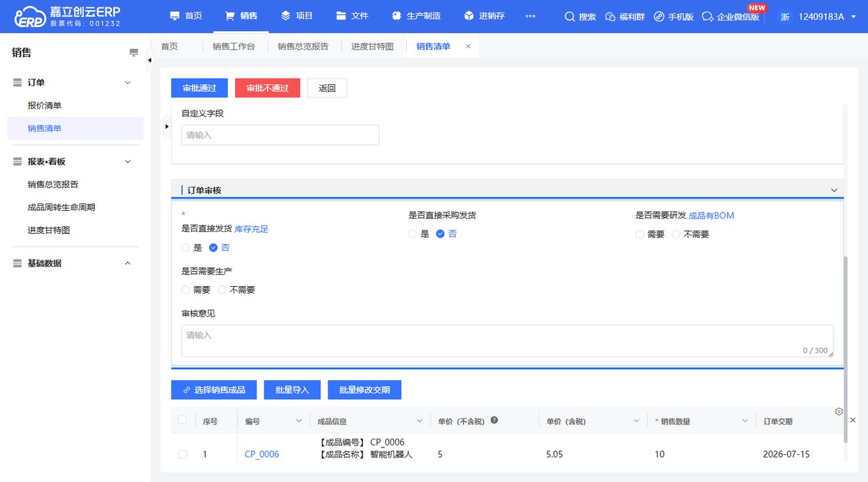The image size is (868, 482).
Task: Click the 成品有BOM link
Action: click(711, 216)
